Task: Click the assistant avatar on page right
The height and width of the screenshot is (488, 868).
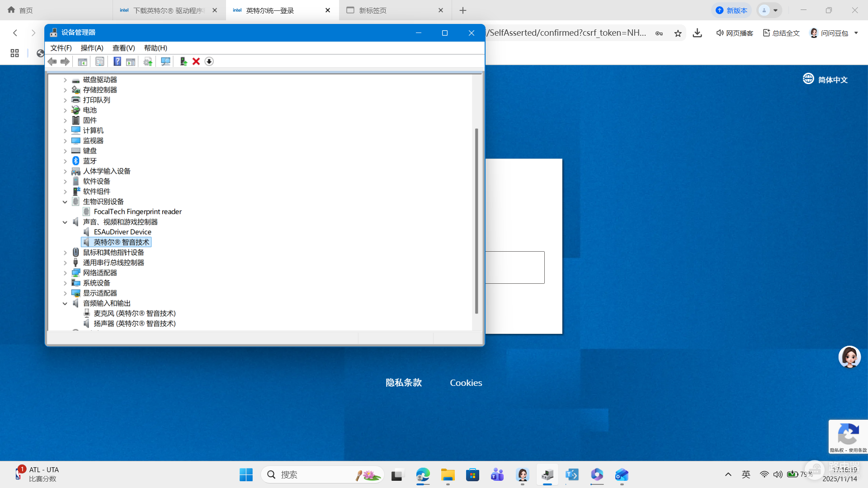Action: pyautogui.click(x=849, y=357)
